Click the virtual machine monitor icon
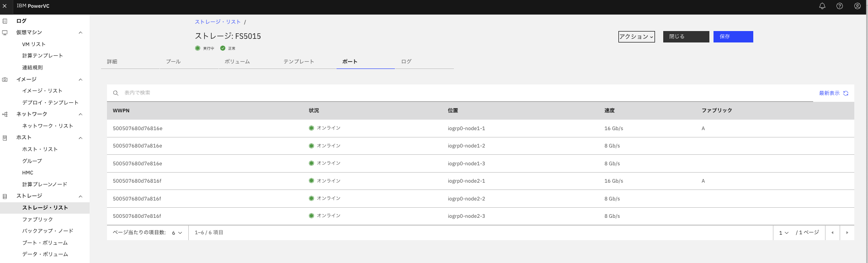This screenshot has width=868, height=263. [x=5, y=32]
